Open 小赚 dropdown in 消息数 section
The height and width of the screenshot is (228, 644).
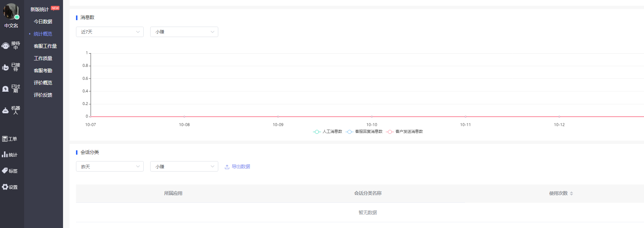click(x=184, y=32)
